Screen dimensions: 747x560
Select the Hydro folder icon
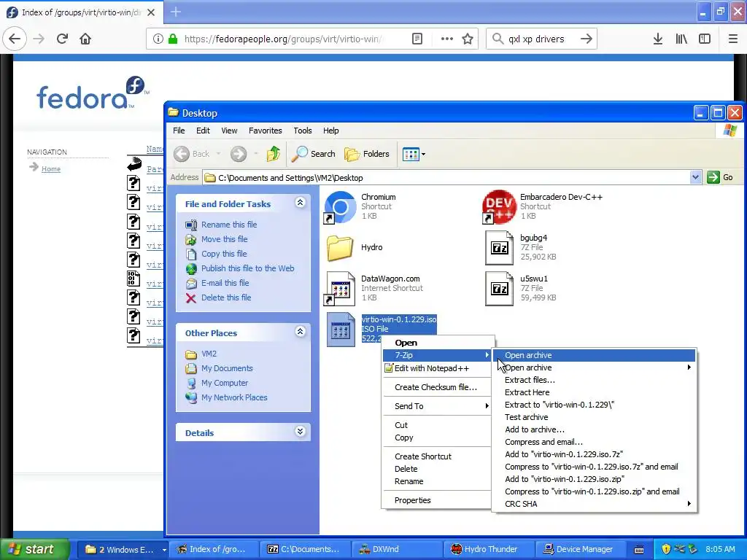coord(340,248)
